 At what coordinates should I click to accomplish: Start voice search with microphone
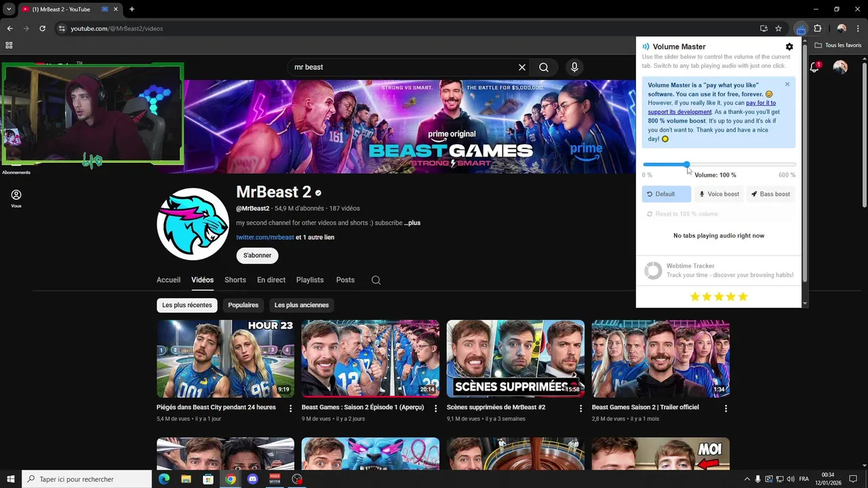[x=574, y=67]
